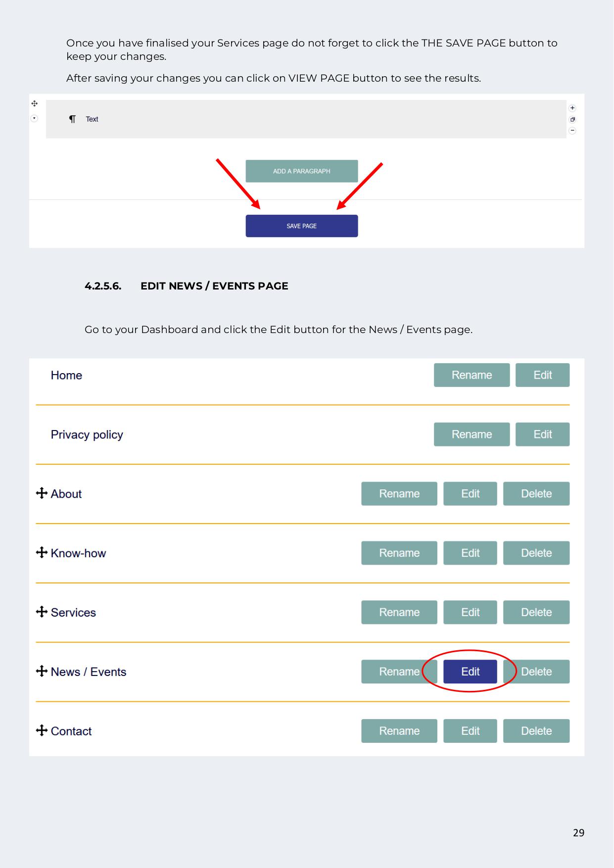The image size is (614, 868).
Task: Delete the Services page
Action: pos(536,612)
